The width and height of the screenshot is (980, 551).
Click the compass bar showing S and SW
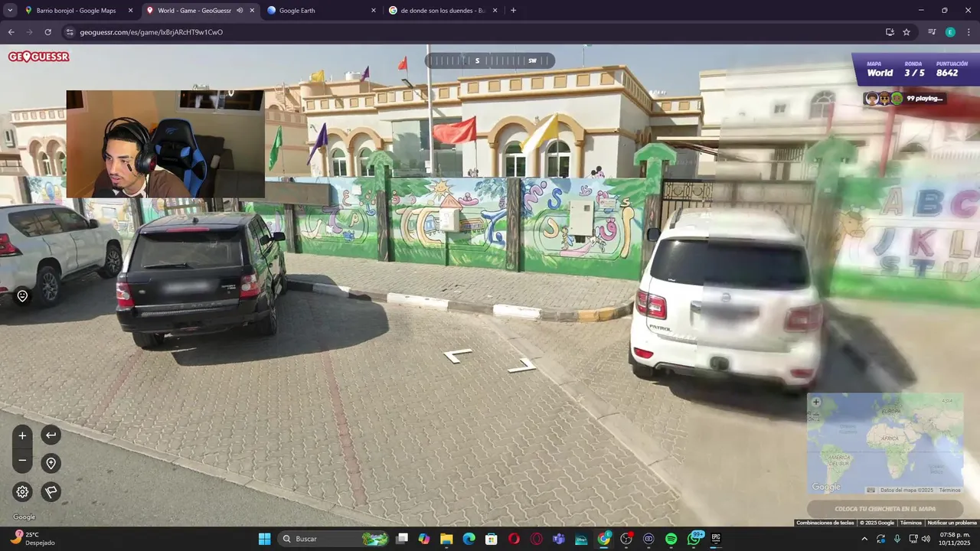point(490,60)
